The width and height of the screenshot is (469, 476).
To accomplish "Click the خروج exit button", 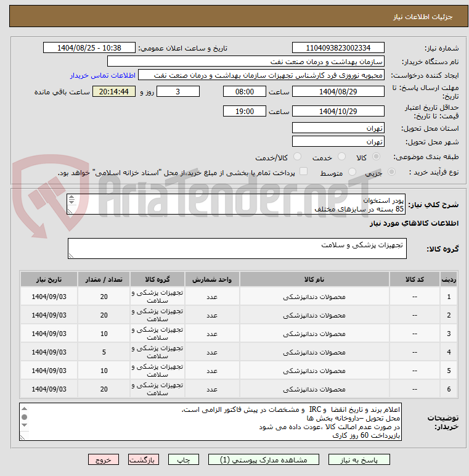I will click(x=104, y=459).
